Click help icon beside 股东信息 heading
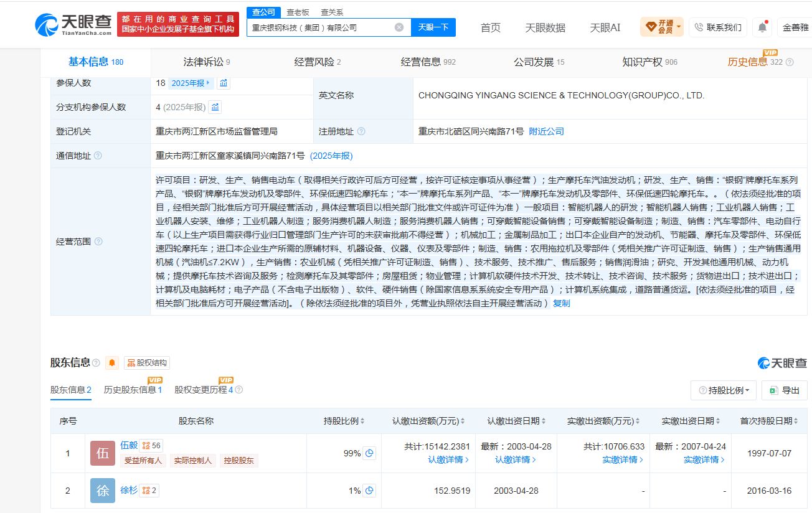The height and width of the screenshot is (513, 812). [96, 363]
